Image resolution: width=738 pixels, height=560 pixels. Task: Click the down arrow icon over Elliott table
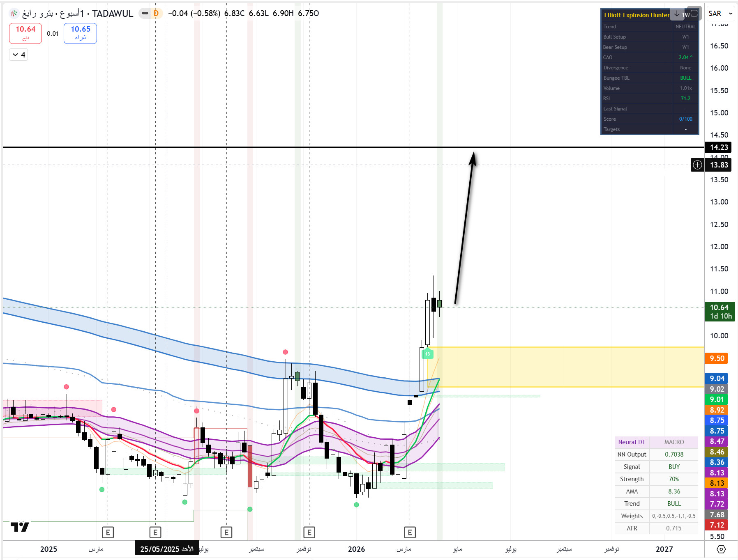coord(677,14)
